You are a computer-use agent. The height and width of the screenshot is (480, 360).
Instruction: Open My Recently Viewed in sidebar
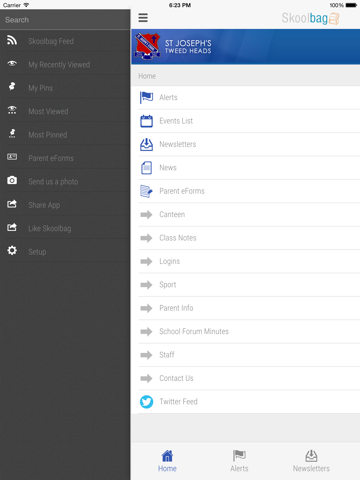click(x=65, y=64)
